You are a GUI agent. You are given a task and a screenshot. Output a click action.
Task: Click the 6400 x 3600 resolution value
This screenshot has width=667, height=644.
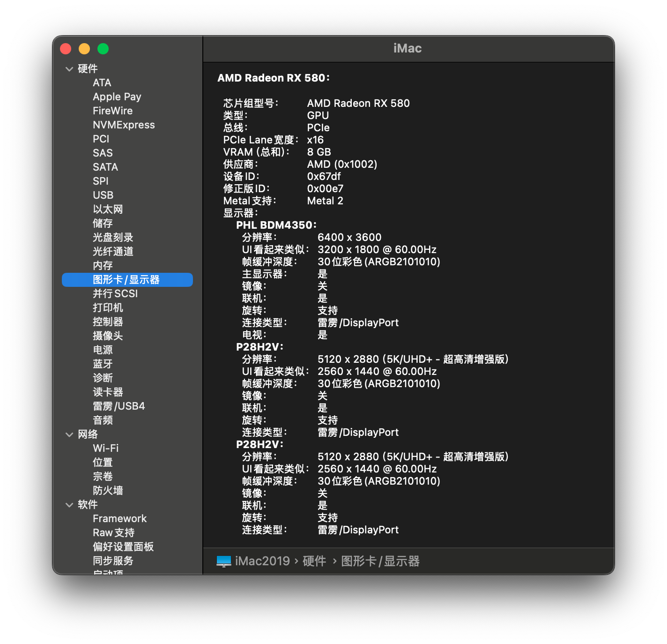[349, 237]
